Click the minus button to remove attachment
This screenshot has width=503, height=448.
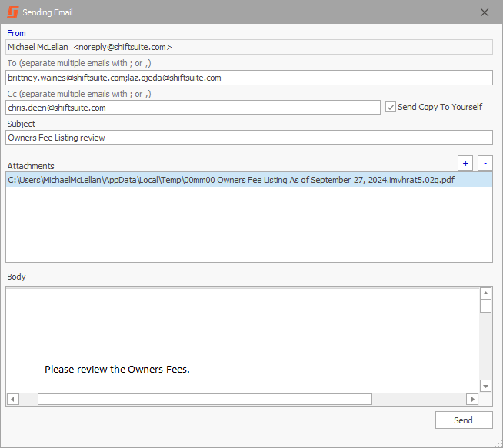coord(485,163)
